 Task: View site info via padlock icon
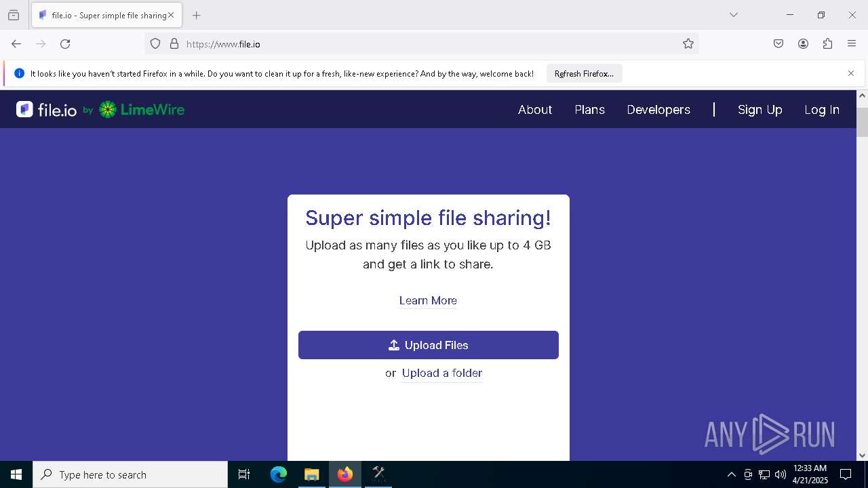pyautogui.click(x=174, y=44)
